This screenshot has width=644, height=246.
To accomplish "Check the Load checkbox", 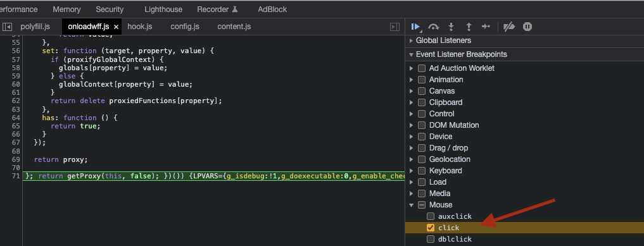I will click(x=422, y=182).
